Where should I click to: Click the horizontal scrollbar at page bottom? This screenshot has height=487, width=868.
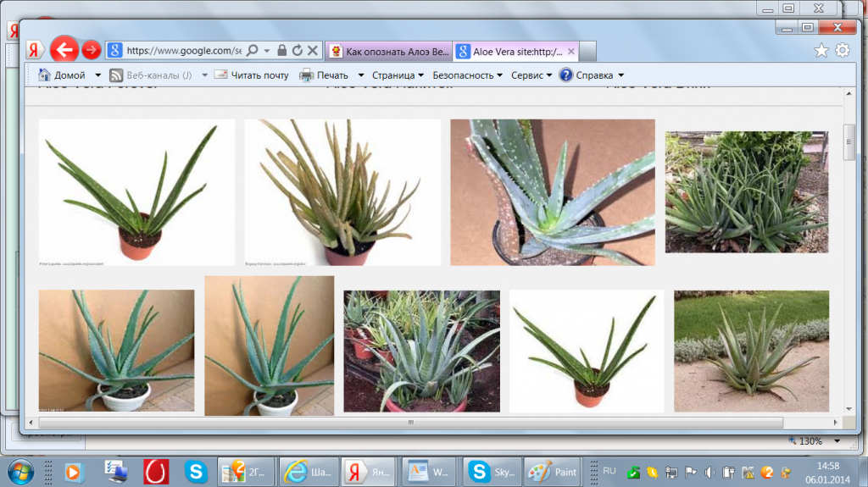(x=410, y=421)
